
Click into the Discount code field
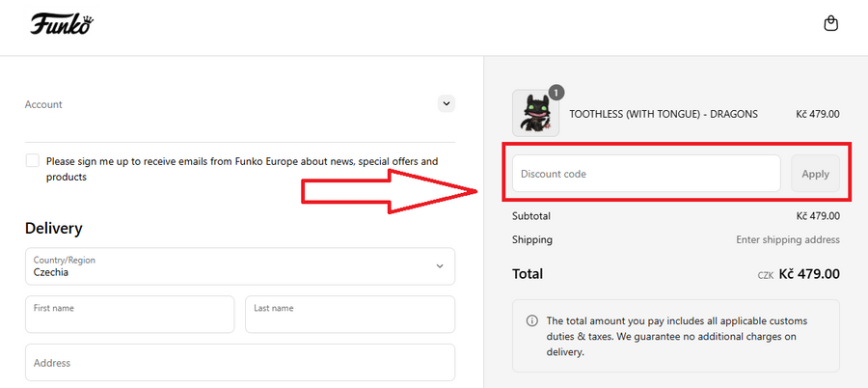tap(645, 174)
